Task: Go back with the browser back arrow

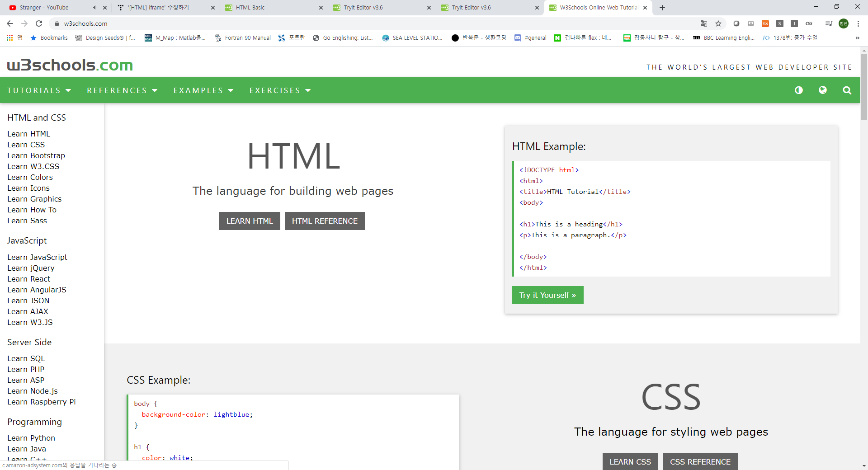Action: (10, 23)
